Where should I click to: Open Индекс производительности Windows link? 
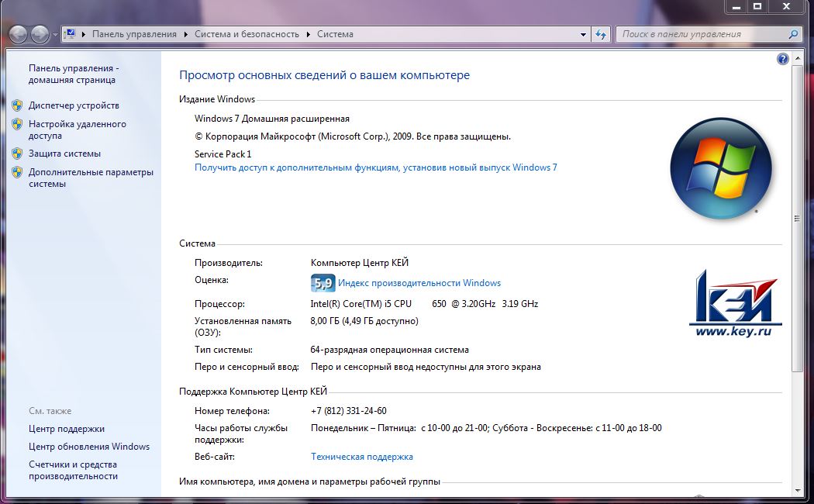pos(419,283)
